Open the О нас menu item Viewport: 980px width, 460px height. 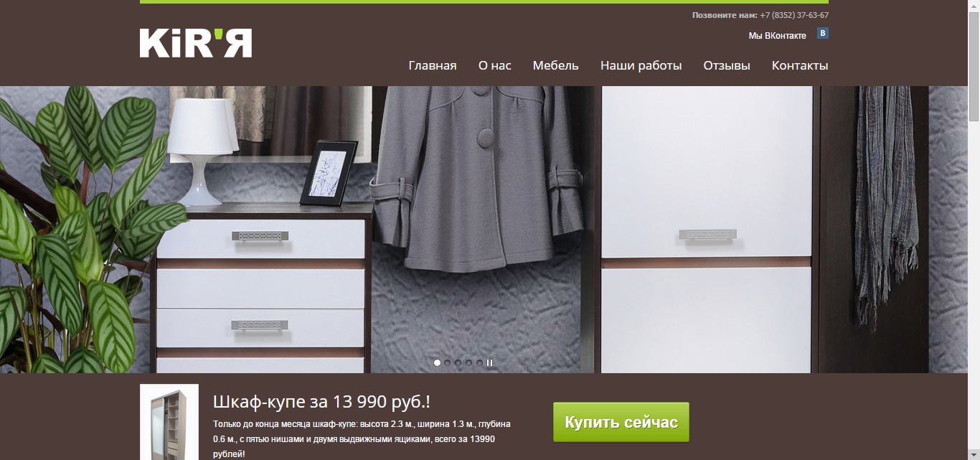[x=495, y=65]
